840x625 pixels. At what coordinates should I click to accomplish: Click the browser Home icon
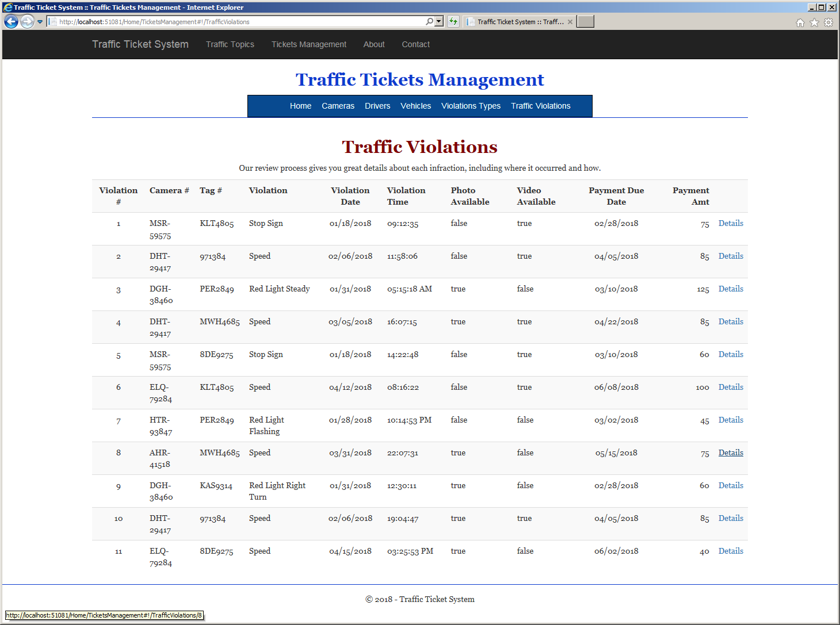800,22
